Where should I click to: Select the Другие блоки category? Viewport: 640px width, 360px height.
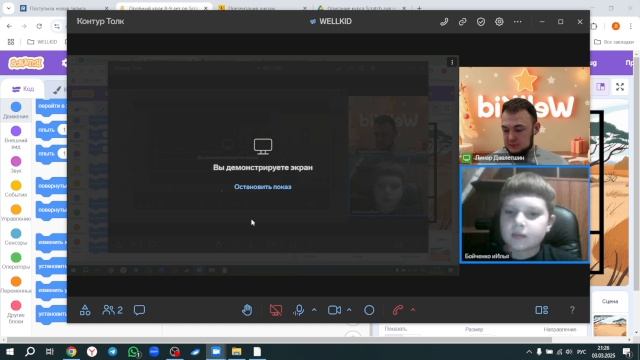click(x=16, y=312)
